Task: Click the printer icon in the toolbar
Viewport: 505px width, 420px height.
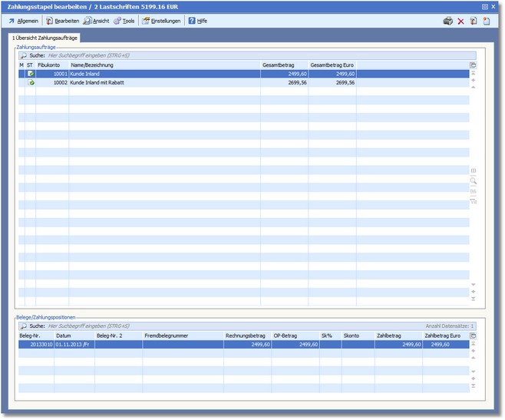Action: (448, 21)
